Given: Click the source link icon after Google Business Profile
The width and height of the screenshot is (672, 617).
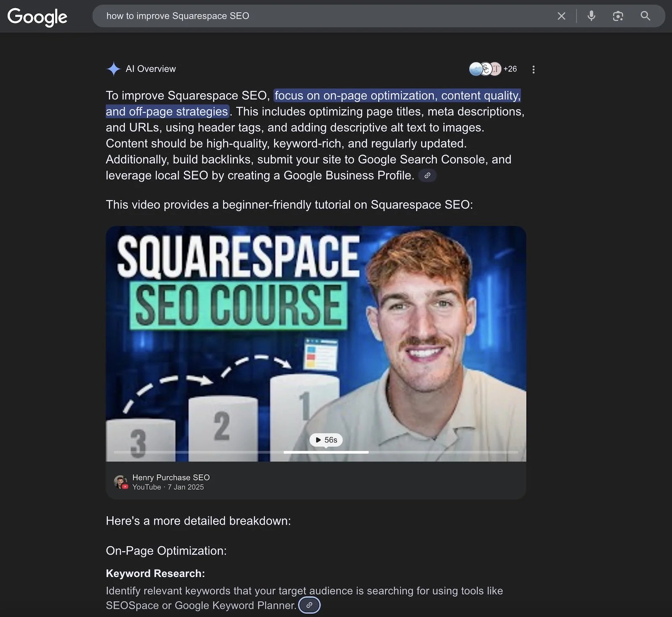Looking at the screenshot, I should point(428,176).
